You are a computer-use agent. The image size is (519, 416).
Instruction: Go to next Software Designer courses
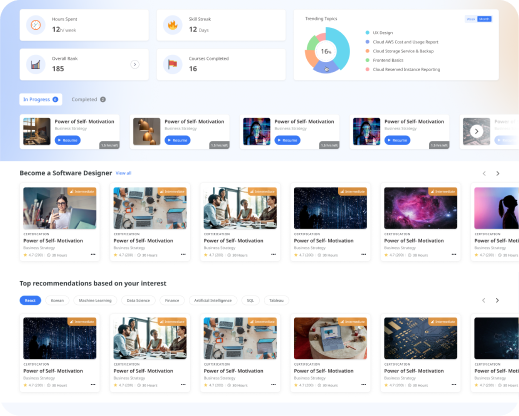498,173
